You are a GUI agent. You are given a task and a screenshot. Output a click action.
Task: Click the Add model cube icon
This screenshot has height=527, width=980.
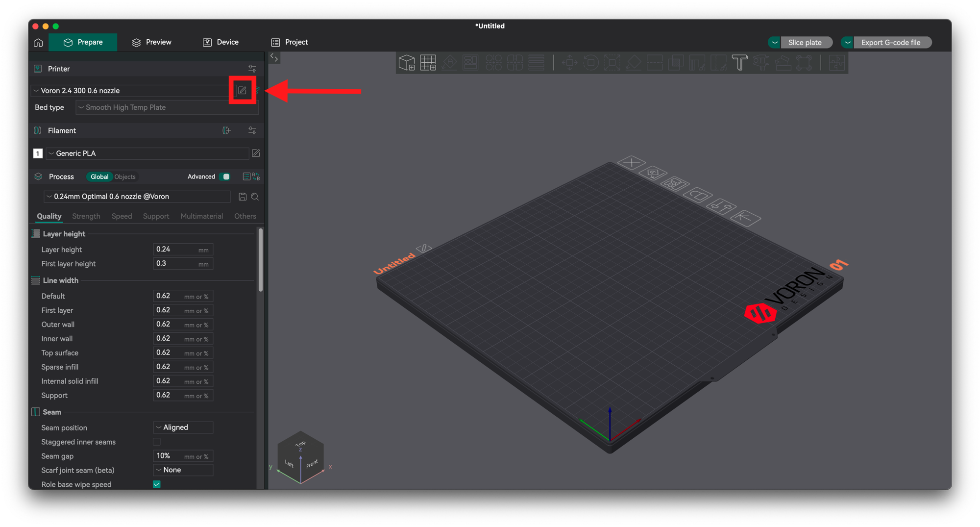pos(407,63)
